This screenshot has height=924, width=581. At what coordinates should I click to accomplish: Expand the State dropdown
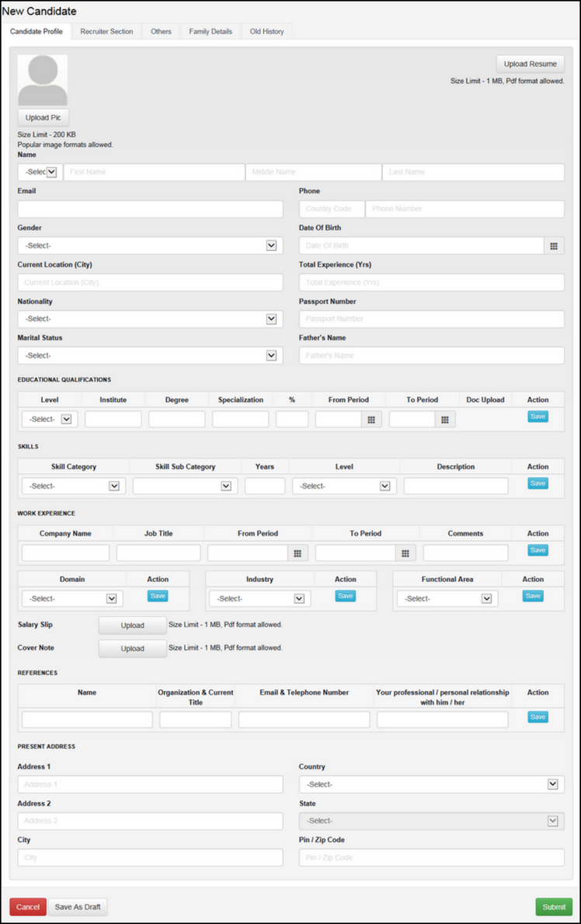coord(431,821)
